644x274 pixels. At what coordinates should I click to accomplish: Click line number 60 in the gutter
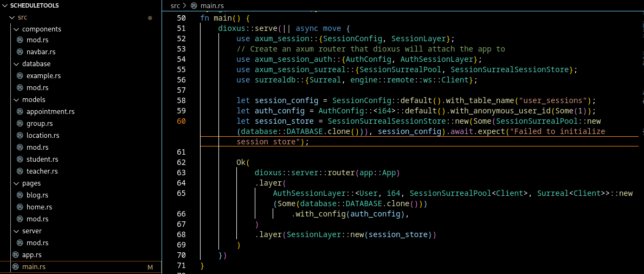pos(181,121)
